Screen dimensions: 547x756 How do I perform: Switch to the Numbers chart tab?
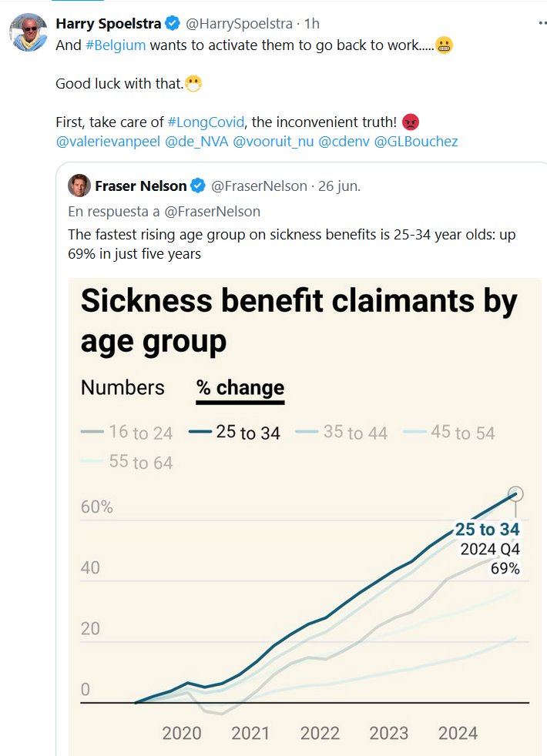coord(122,387)
